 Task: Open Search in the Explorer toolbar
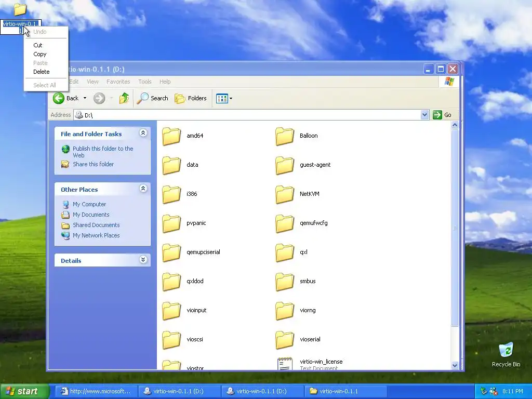(x=152, y=98)
